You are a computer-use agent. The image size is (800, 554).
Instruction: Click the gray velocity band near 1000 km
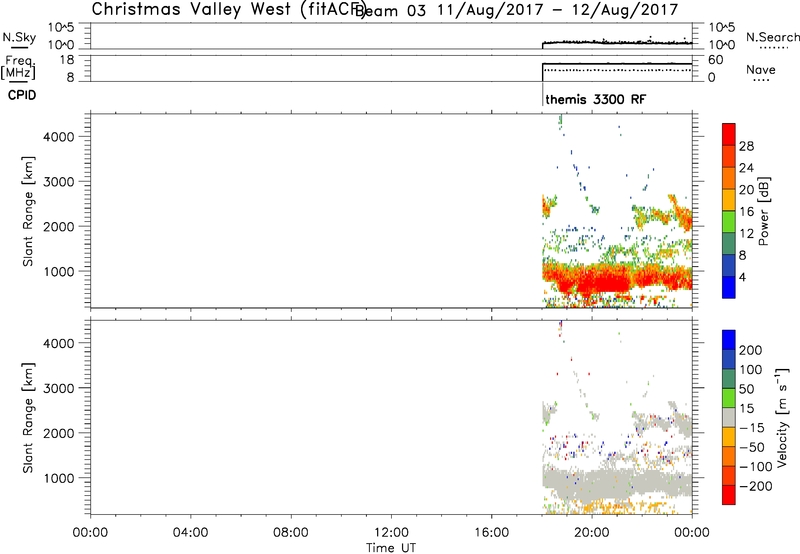[615, 482]
